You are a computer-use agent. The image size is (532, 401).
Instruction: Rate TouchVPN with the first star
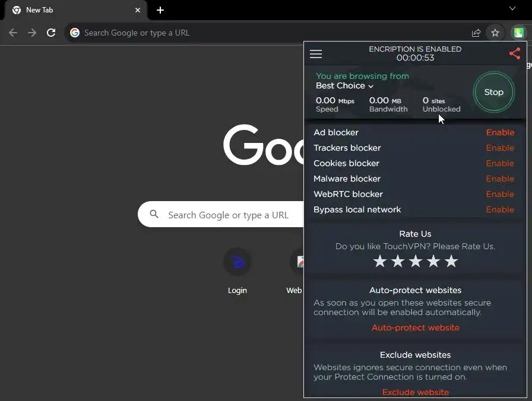point(379,262)
